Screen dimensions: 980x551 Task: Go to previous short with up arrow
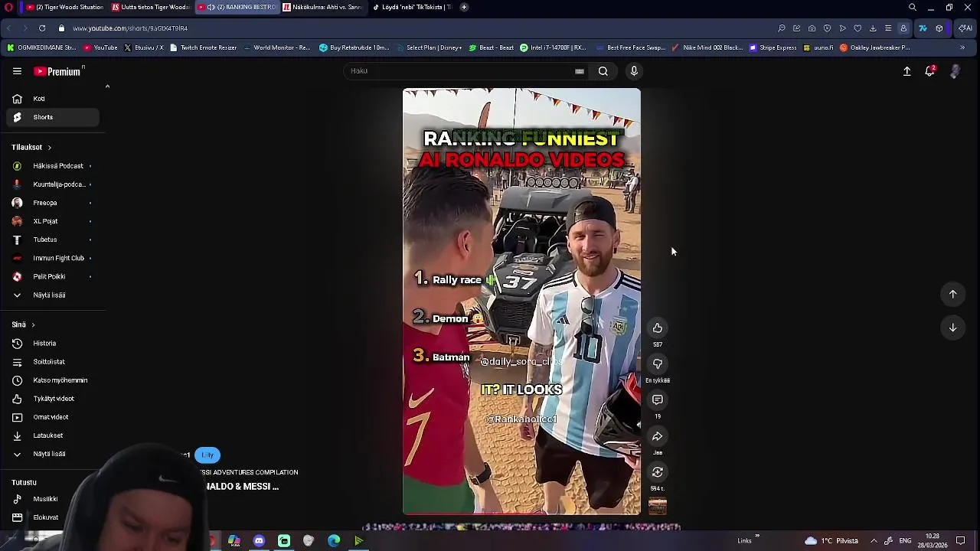[953, 294]
